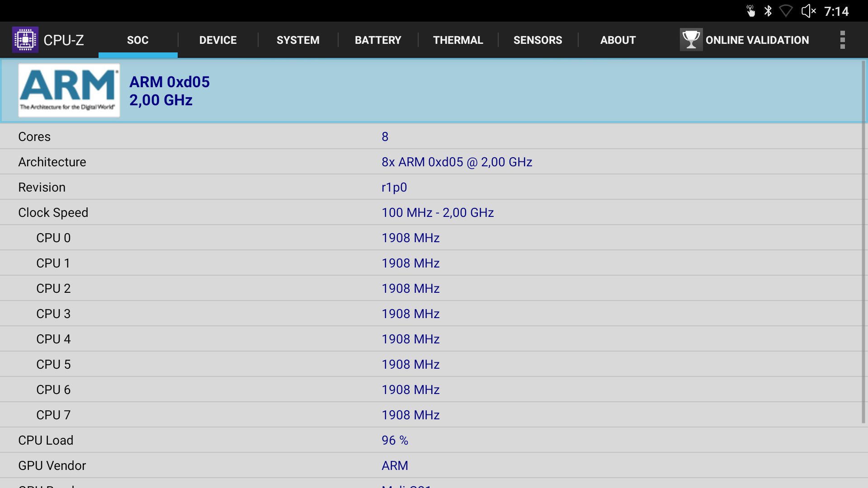Image resolution: width=868 pixels, height=488 pixels.
Task: Go to the SENSORS tab
Action: point(538,40)
